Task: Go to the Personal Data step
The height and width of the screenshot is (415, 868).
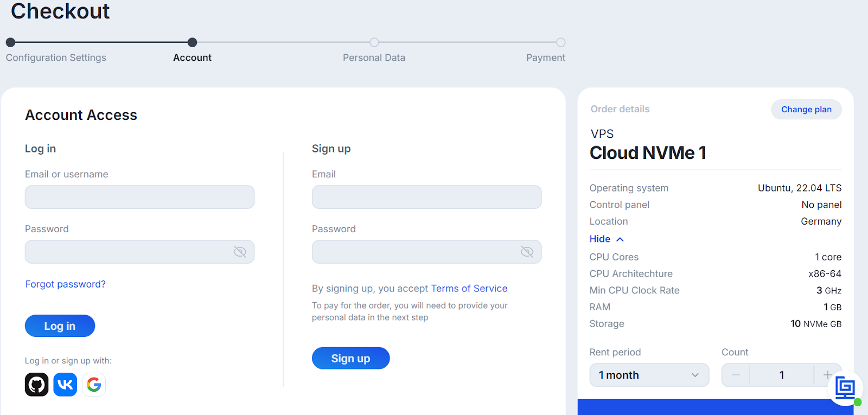Action: click(x=374, y=58)
